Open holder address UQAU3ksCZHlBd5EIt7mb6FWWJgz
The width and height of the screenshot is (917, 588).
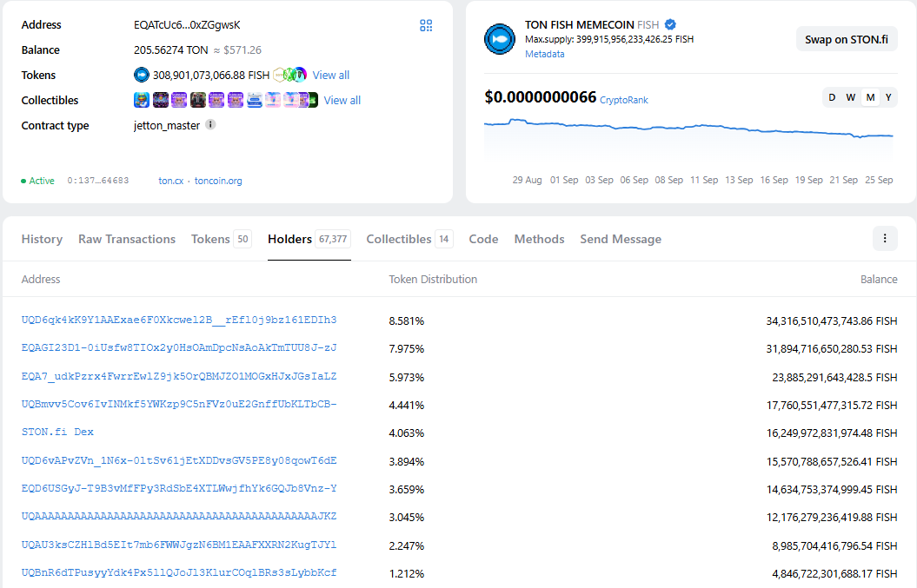pos(179,545)
